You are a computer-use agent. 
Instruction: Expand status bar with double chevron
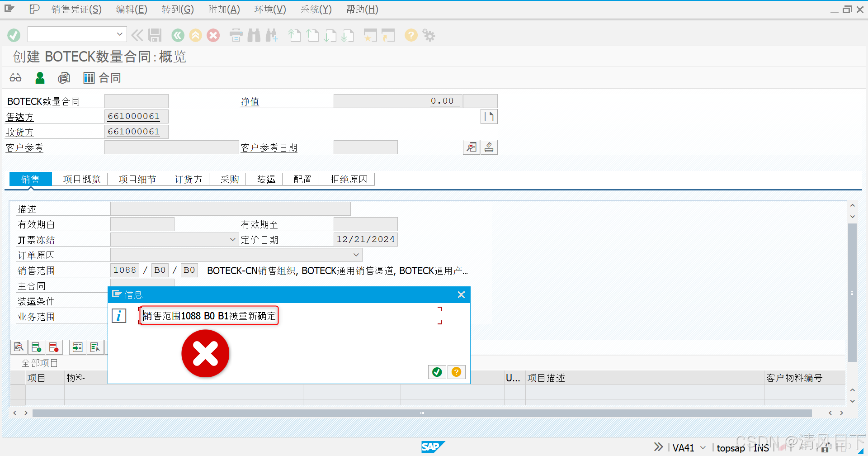click(x=659, y=447)
